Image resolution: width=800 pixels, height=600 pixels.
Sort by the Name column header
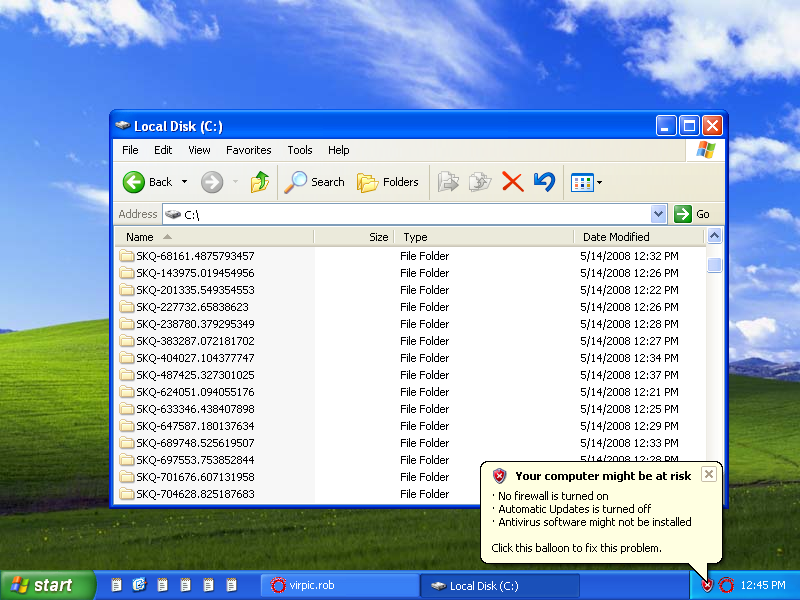point(214,237)
